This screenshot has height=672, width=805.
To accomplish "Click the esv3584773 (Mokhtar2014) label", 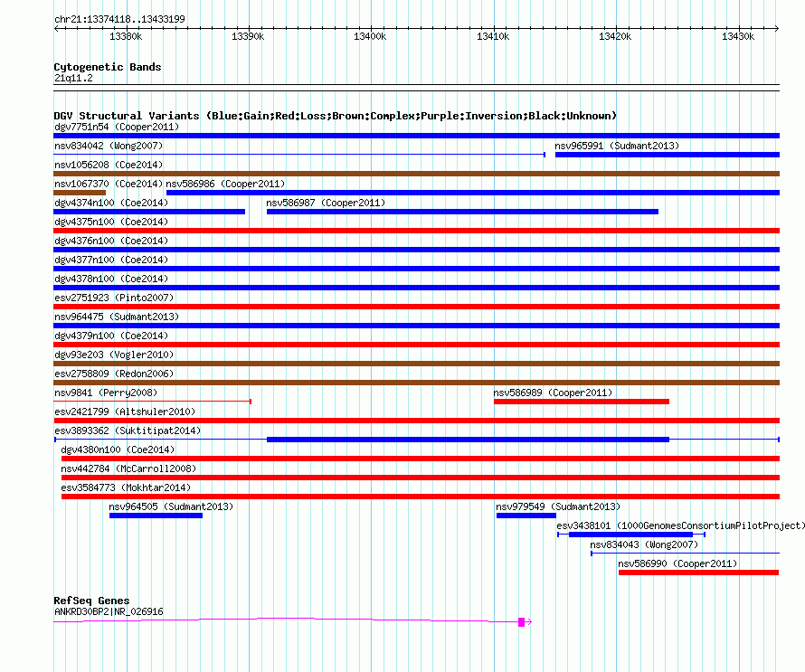I will [x=126, y=487].
